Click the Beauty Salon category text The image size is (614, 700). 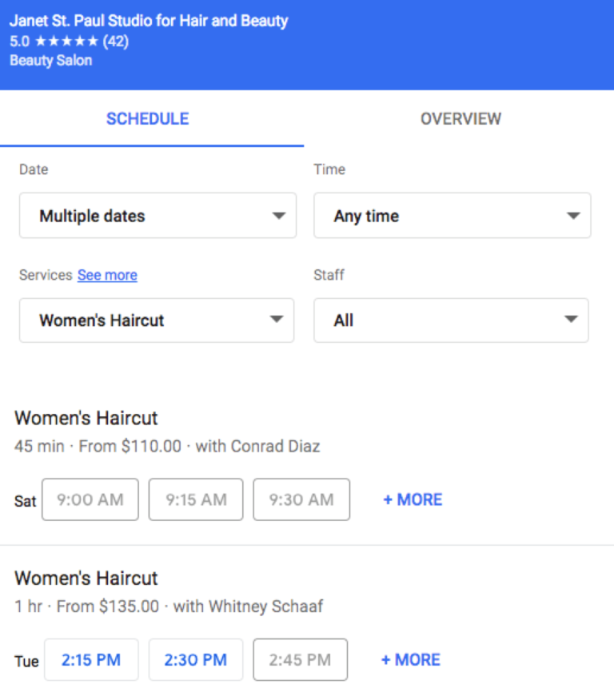(x=51, y=61)
